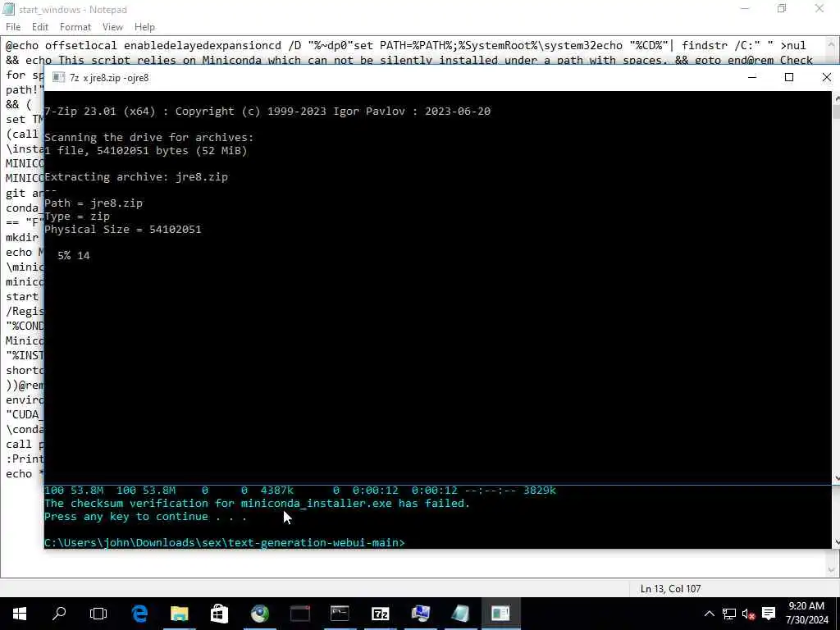This screenshot has height=630, width=840.
Task: Open the green globe browser taskbar icon
Action: 260,614
